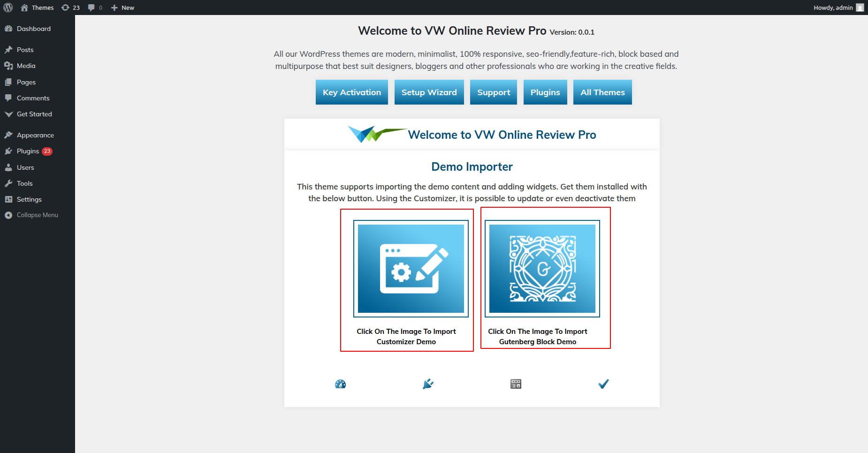Launch the Setup Wizard button

coord(429,92)
